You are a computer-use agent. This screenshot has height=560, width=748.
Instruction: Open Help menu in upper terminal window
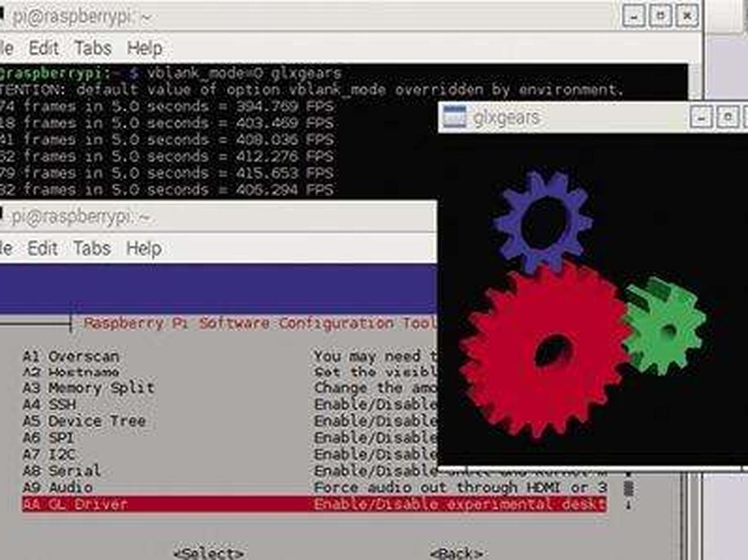(145, 48)
